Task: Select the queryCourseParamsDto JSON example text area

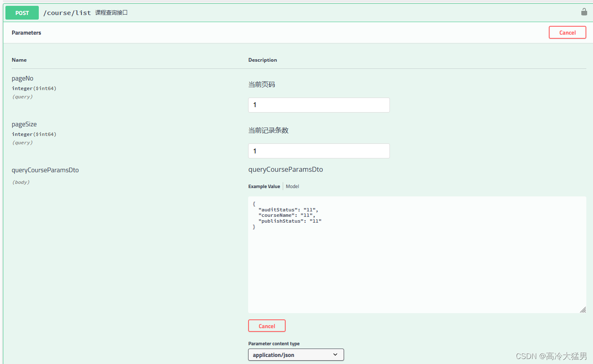Action: pos(417,254)
